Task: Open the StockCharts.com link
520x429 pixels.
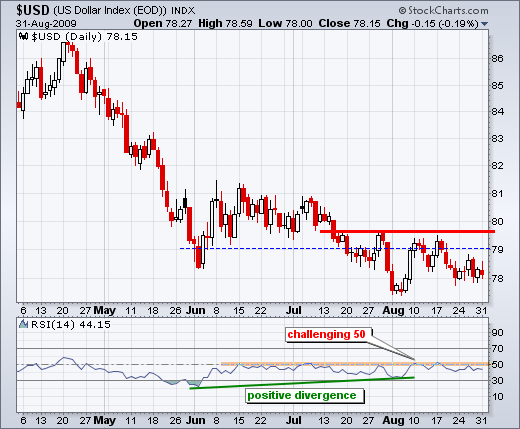Action: [448, 11]
